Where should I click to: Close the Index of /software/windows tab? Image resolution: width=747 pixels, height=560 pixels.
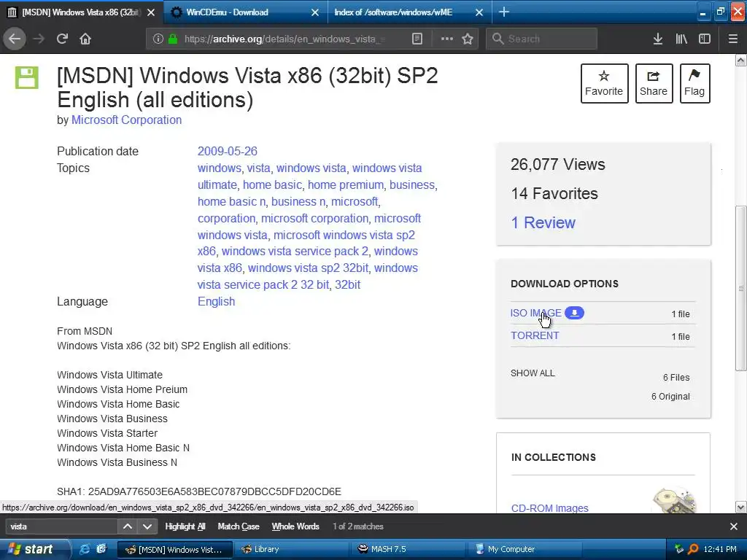coord(479,12)
